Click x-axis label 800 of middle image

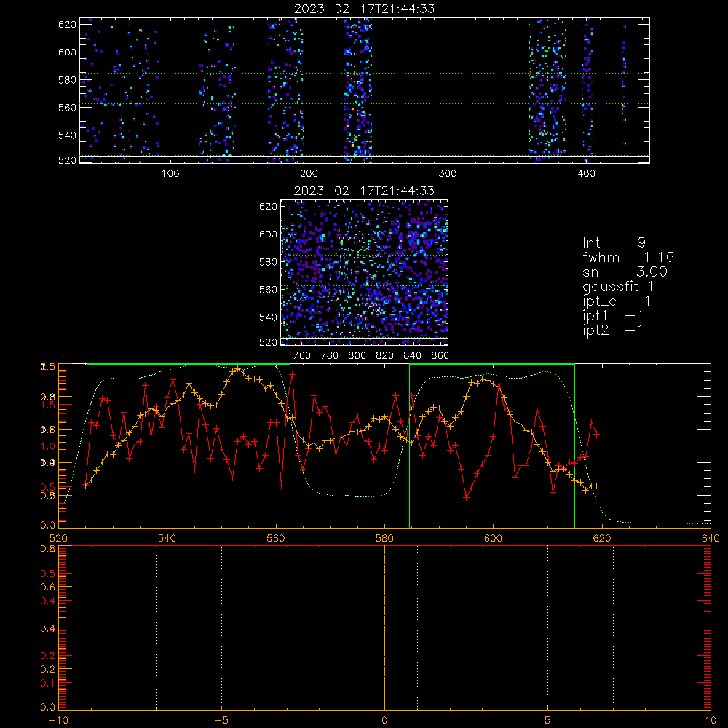coord(357,356)
